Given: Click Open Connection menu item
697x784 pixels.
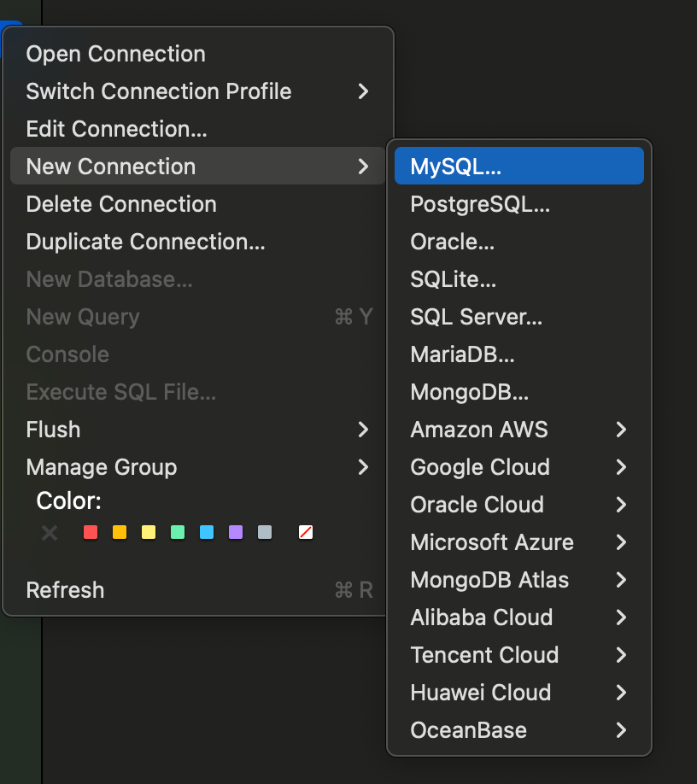Looking at the screenshot, I should click(x=115, y=54).
